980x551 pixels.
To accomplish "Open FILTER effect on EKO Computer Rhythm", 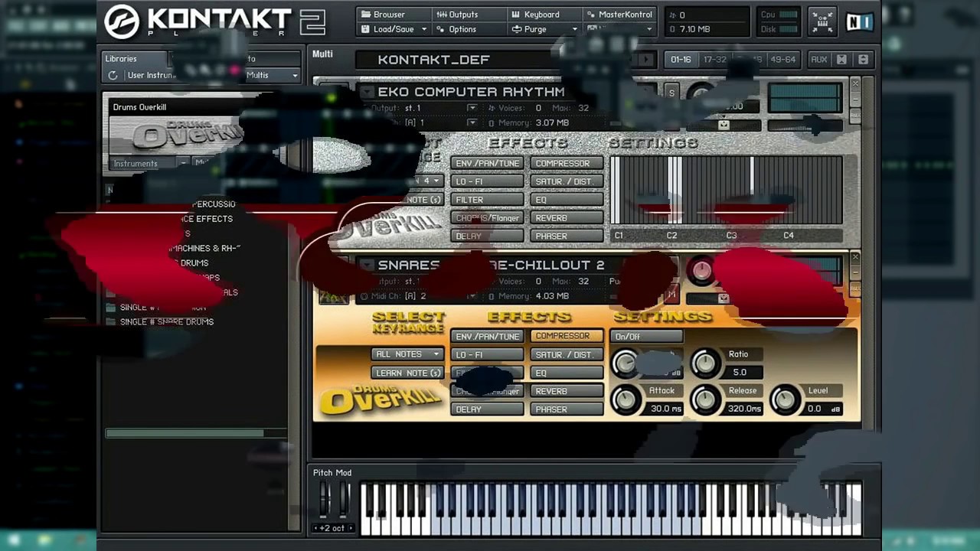I will coord(487,200).
